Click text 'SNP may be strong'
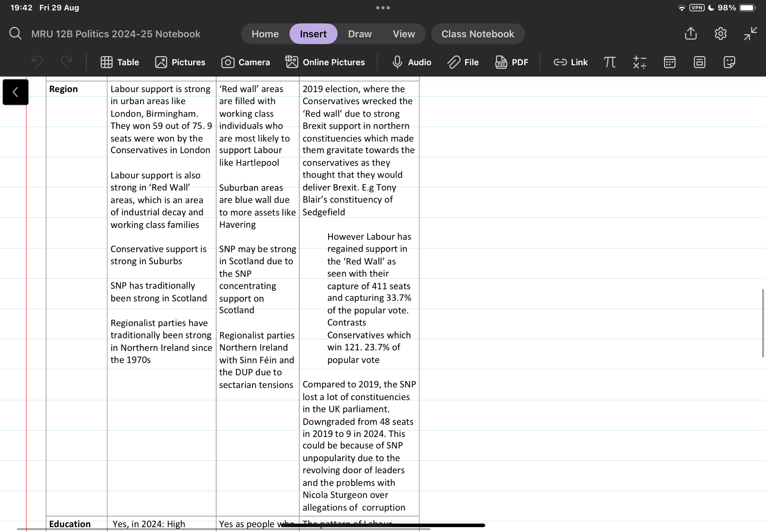The height and width of the screenshot is (532, 766). [x=257, y=249]
